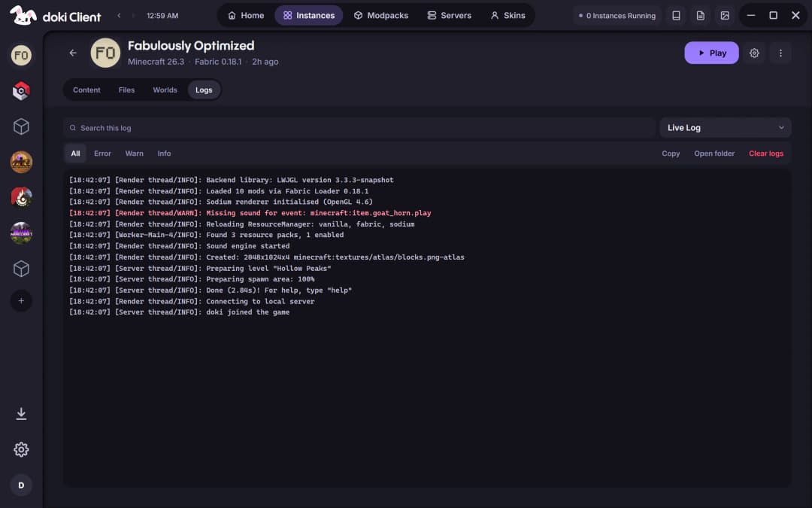Click the Fabric 0.18.1 version label

point(218,62)
